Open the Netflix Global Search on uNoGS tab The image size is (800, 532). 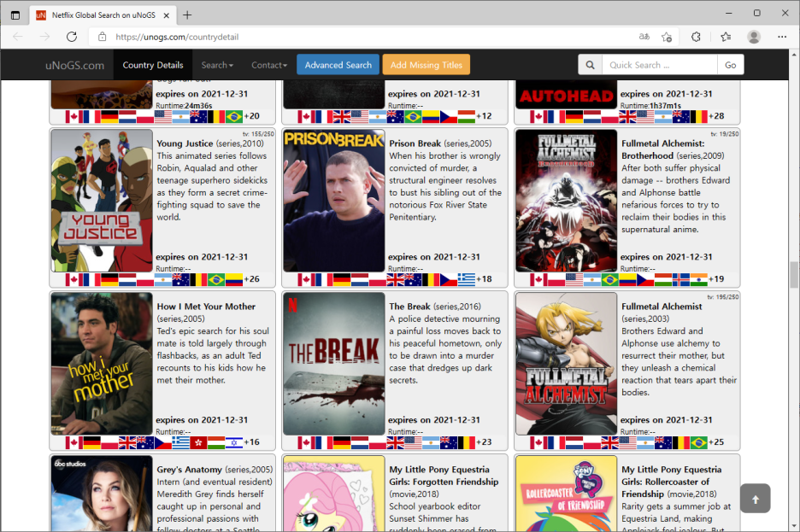point(103,15)
